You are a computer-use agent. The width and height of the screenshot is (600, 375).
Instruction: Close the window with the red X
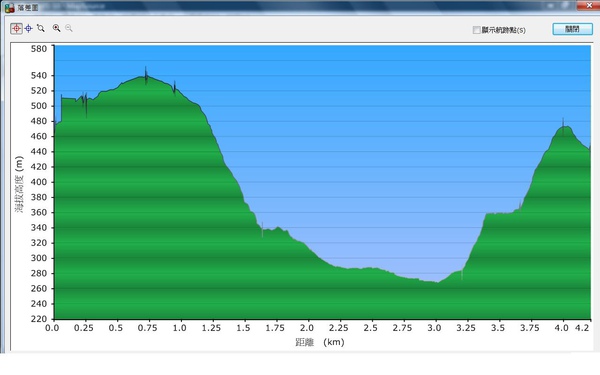coord(589,5)
